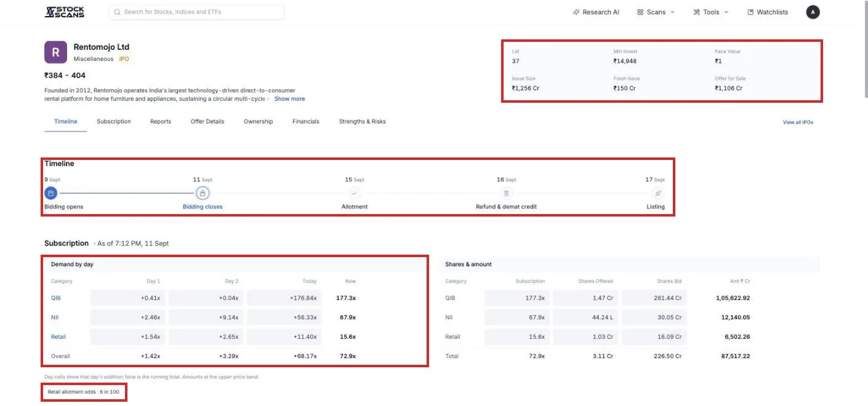This screenshot has height=406, width=868.
Task: Open Watchlists
Action: (768, 12)
